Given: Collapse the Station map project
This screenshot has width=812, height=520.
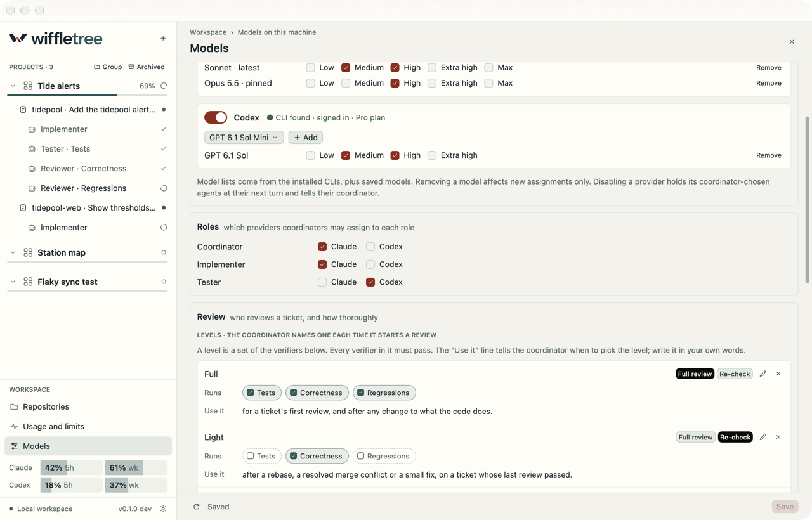Looking at the screenshot, I should 13,252.
